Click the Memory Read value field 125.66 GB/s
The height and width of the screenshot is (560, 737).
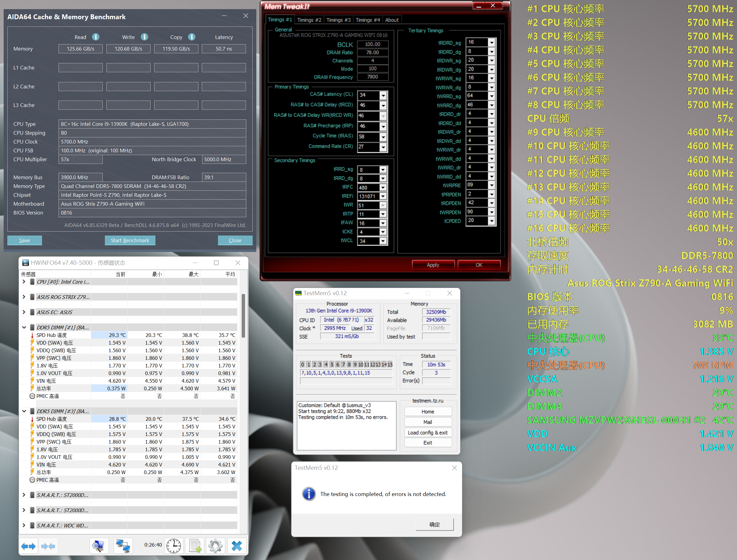[80, 49]
